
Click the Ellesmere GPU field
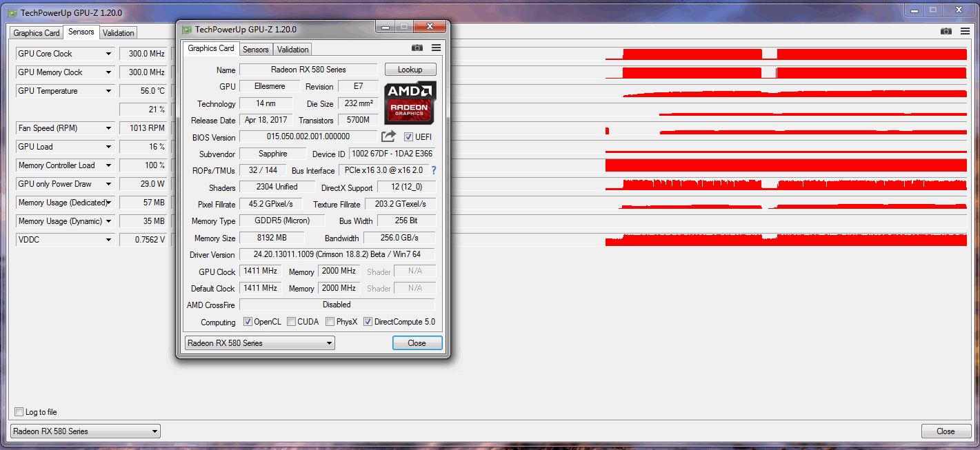(270, 86)
